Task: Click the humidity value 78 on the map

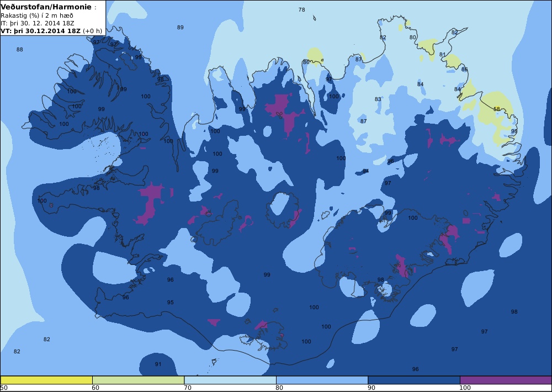Action: (302, 10)
